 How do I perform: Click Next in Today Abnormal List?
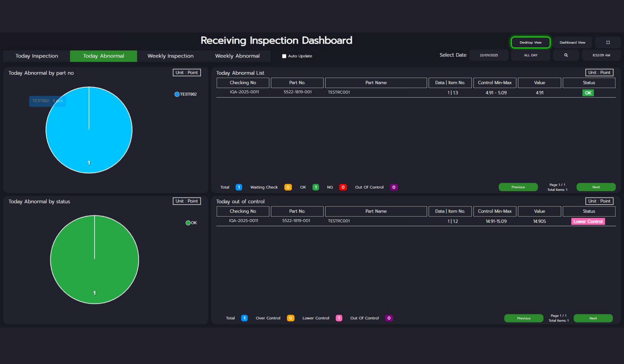pyautogui.click(x=596, y=187)
